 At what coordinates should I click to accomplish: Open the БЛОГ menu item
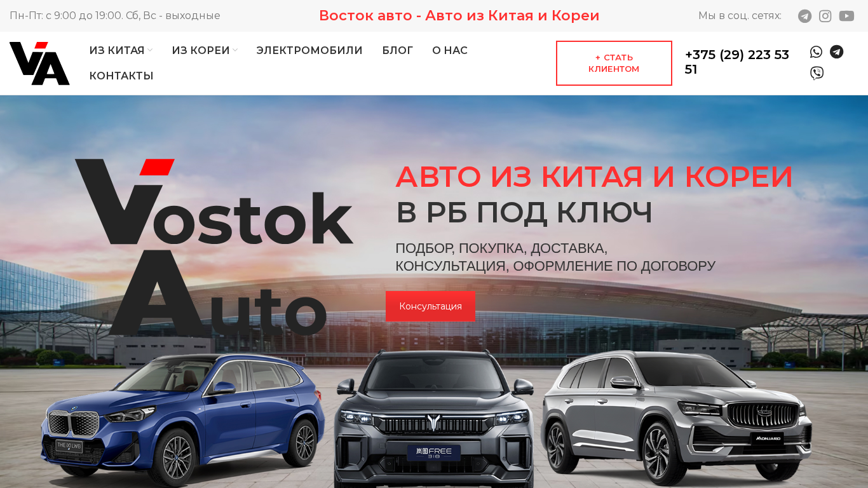click(x=398, y=50)
